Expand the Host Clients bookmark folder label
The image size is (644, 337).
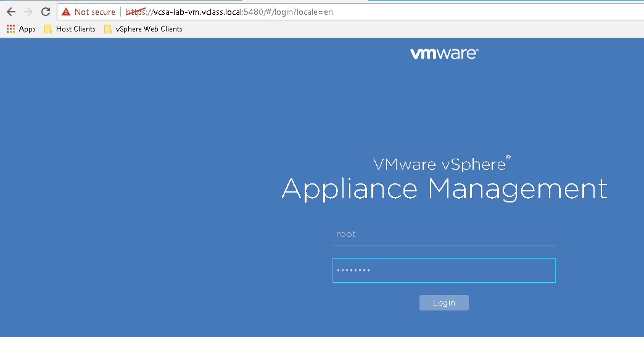[x=76, y=28]
